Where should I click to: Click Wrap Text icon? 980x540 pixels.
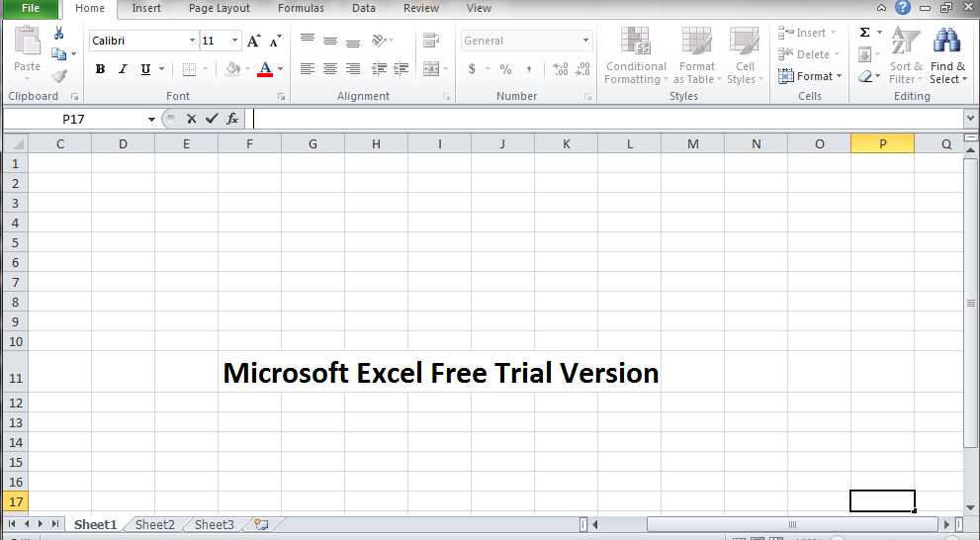[431, 41]
